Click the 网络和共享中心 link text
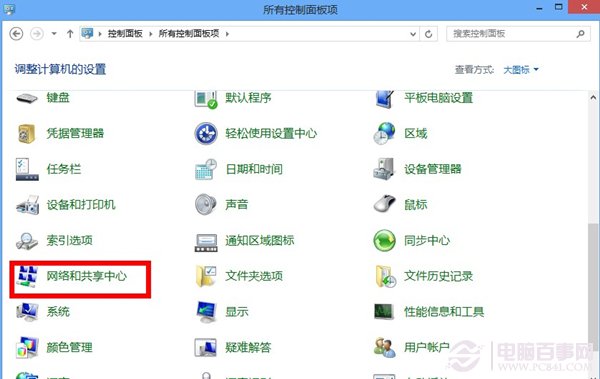Image resolution: width=600 pixels, height=379 pixels. coord(86,276)
